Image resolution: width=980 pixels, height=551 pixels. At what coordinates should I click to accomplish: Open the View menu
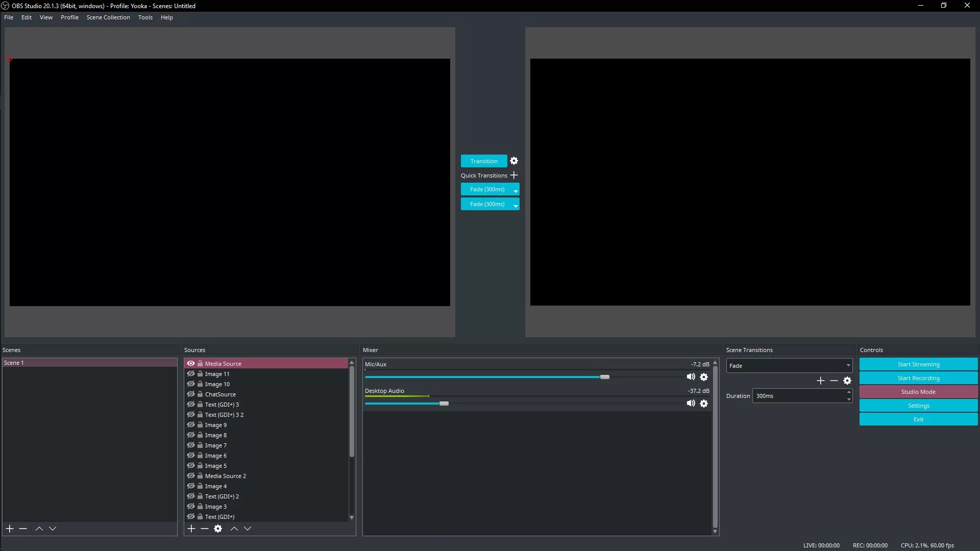(46, 17)
